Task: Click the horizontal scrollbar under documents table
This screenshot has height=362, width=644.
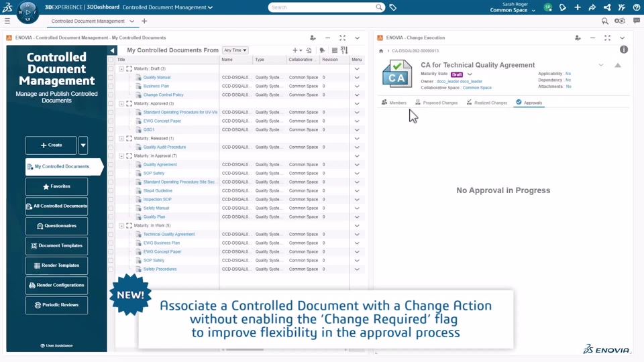Action: [x=244, y=350]
